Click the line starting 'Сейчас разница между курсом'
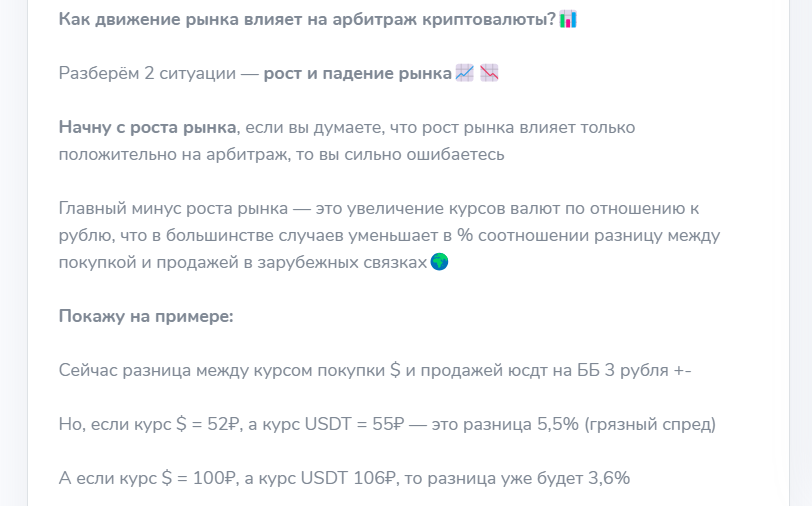Image resolution: width=812 pixels, height=506 pixels. click(375, 370)
